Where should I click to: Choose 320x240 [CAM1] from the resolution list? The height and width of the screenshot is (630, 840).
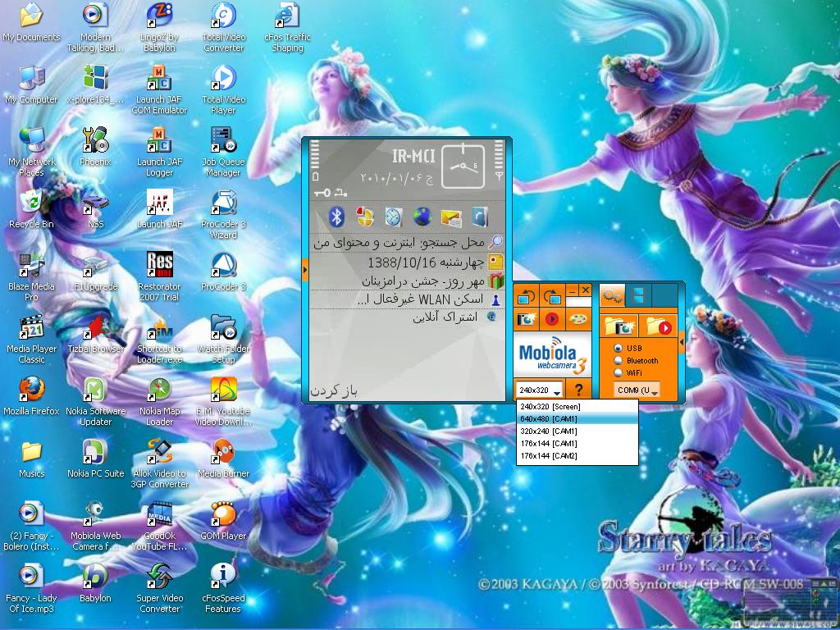(x=577, y=431)
